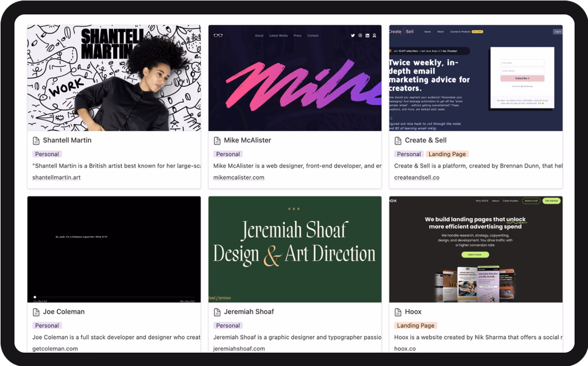Open the Hoox landing page preview image
The width and height of the screenshot is (588, 366).
(x=475, y=249)
